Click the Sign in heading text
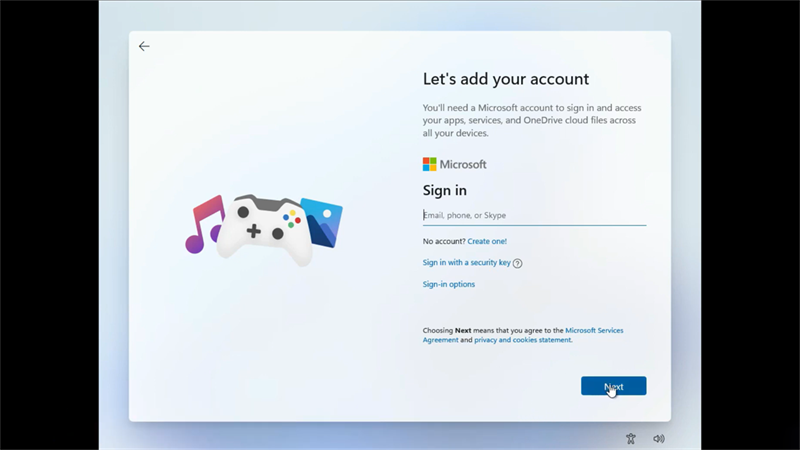The image size is (800, 450). point(444,190)
